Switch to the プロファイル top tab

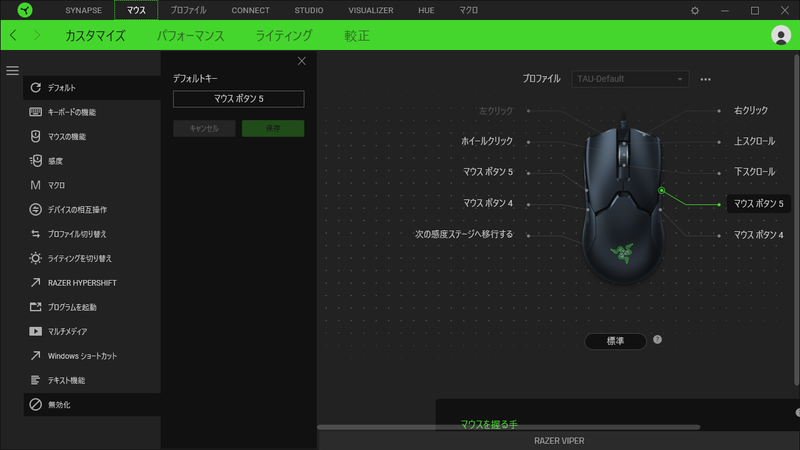(188, 10)
